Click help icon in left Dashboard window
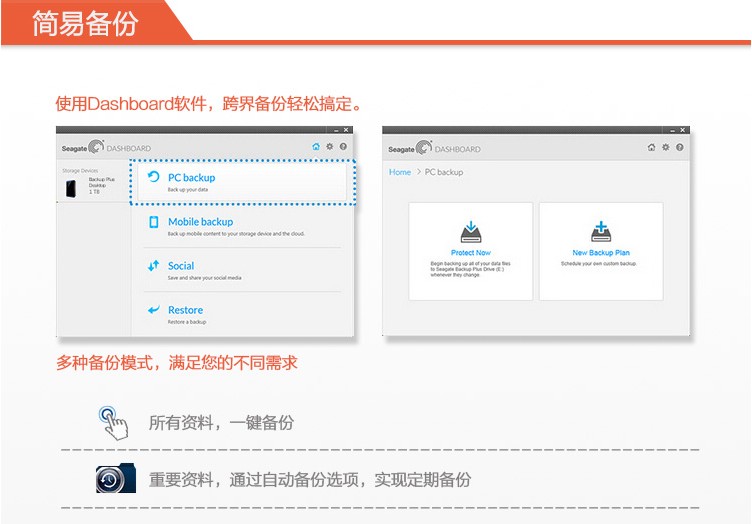The width and height of the screenshot is (752, 524). point(343,147)
